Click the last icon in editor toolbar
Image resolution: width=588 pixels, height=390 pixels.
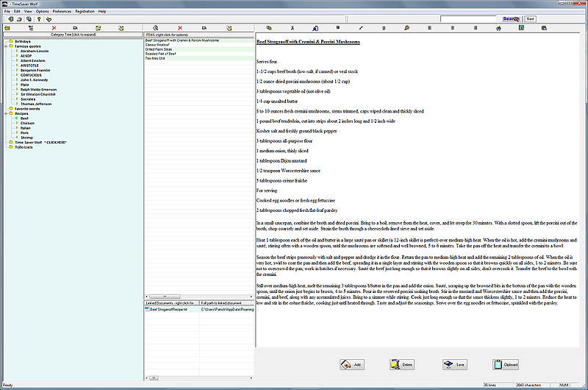(544, 28)
